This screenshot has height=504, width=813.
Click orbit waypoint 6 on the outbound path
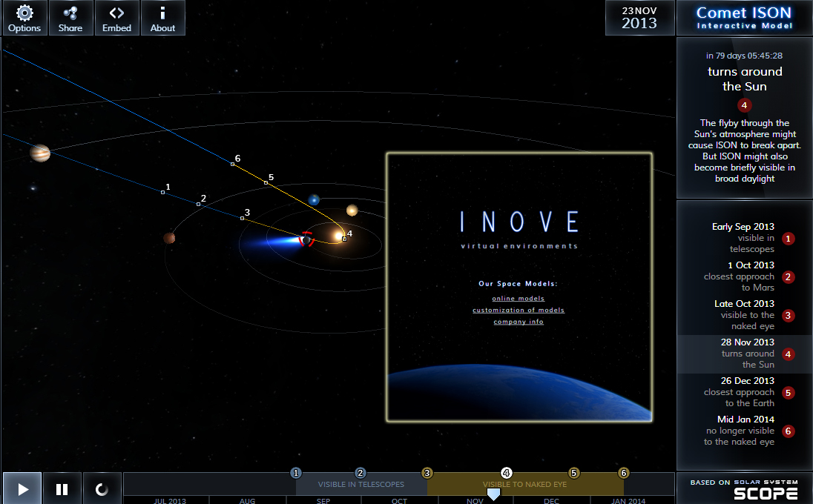coord(232,165)
